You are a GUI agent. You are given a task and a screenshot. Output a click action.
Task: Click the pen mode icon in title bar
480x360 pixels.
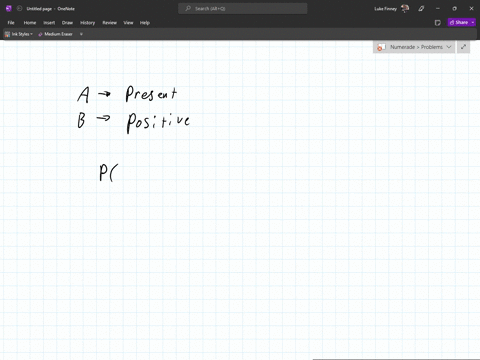(x=421, y=9)
